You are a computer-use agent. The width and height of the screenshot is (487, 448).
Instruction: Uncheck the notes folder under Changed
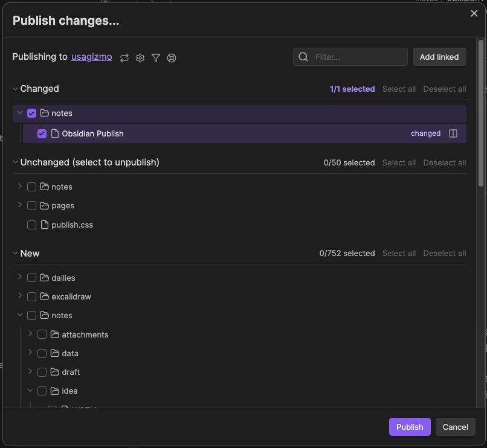pyautogui.click(x=31, y=113)
